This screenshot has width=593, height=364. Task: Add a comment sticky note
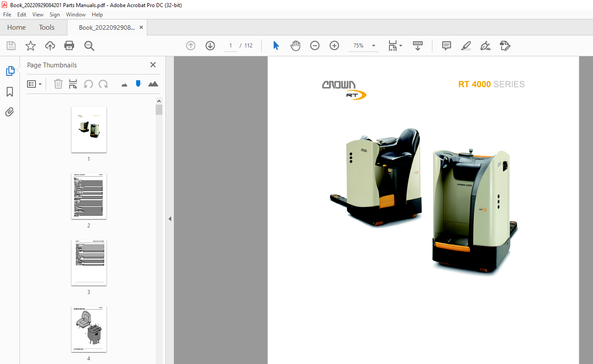coord(447,46)
